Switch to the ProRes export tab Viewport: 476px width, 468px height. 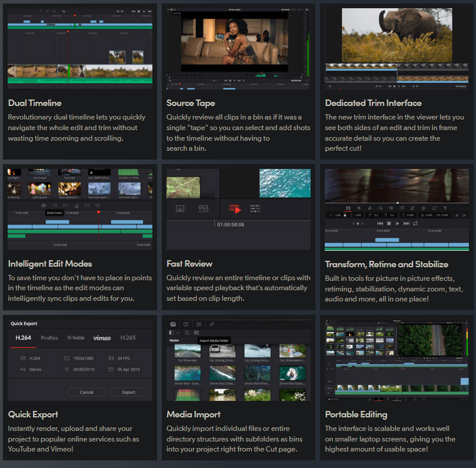tap(49, 337)
